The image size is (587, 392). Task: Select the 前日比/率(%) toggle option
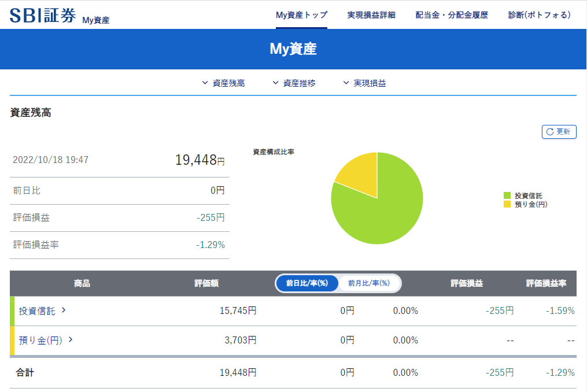click(x=307, y=283)
